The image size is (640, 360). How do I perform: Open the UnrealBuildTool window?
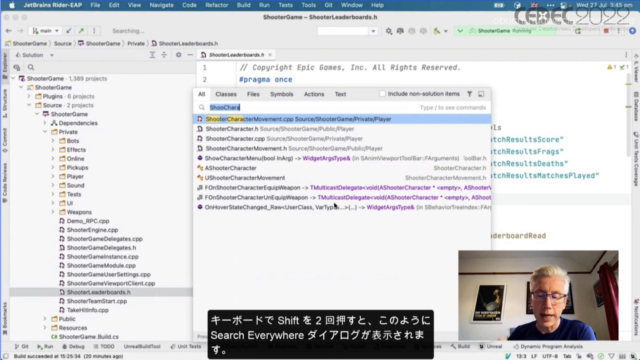click(x=142, y=347)
